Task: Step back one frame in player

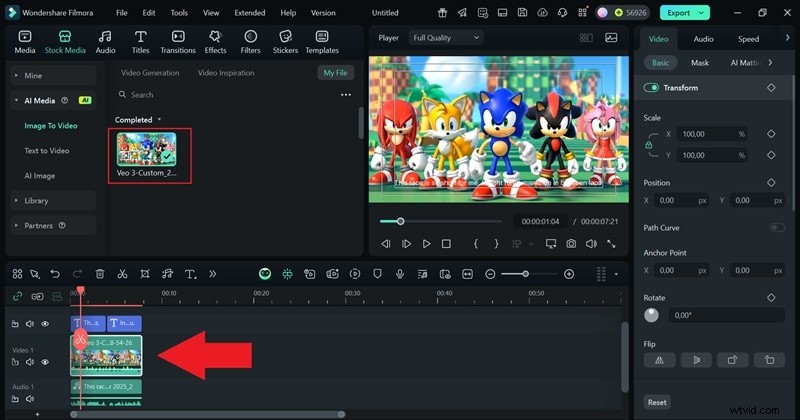Action: click(x=386, y=244)
